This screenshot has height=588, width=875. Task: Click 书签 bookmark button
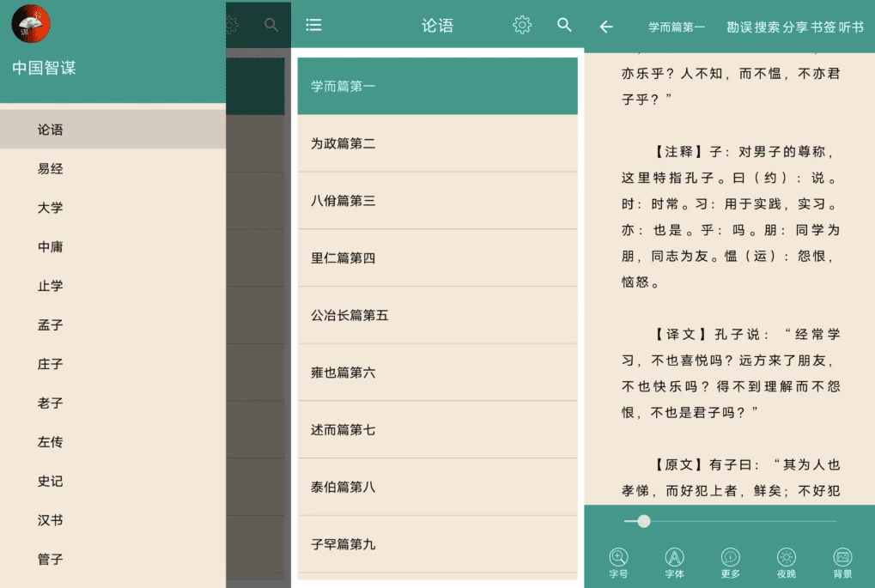(x=823, y=27)
